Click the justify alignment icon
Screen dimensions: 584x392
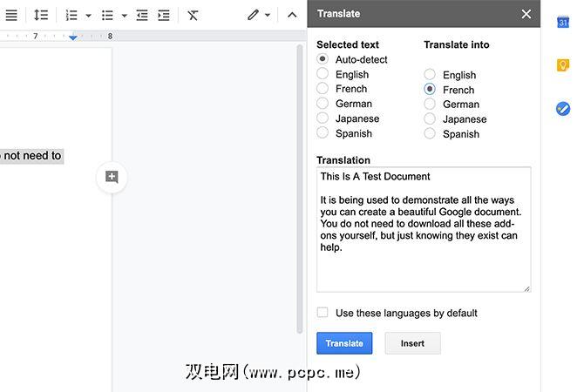(x=11, y=15)
